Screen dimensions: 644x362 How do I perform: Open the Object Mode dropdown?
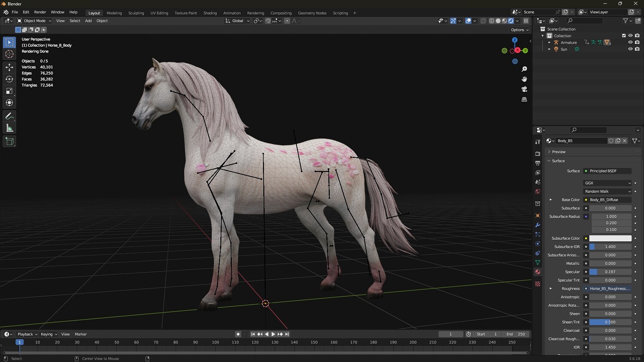[34, 21]
